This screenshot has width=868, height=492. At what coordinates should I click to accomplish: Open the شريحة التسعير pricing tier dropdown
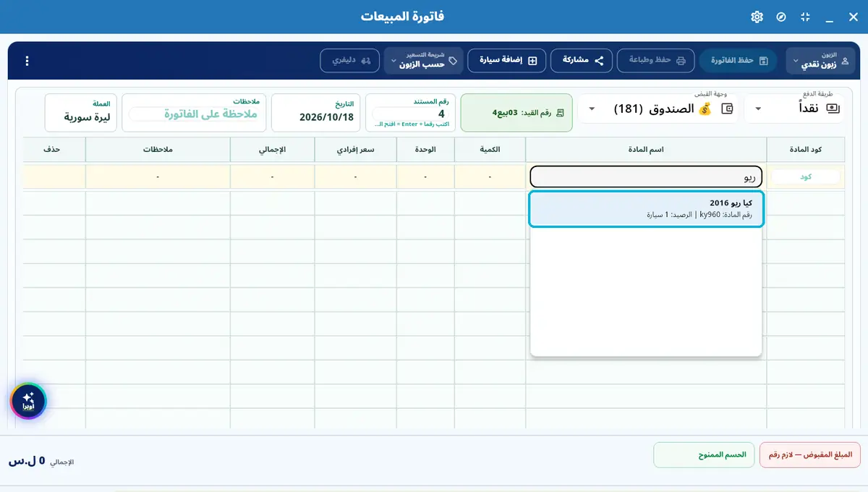click(x=424, y=61)
